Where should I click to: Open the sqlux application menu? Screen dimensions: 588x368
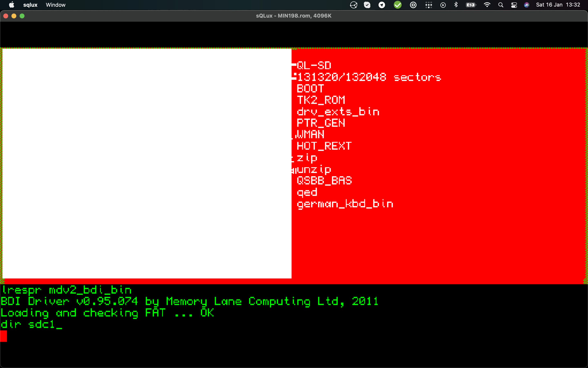(30, 5)
